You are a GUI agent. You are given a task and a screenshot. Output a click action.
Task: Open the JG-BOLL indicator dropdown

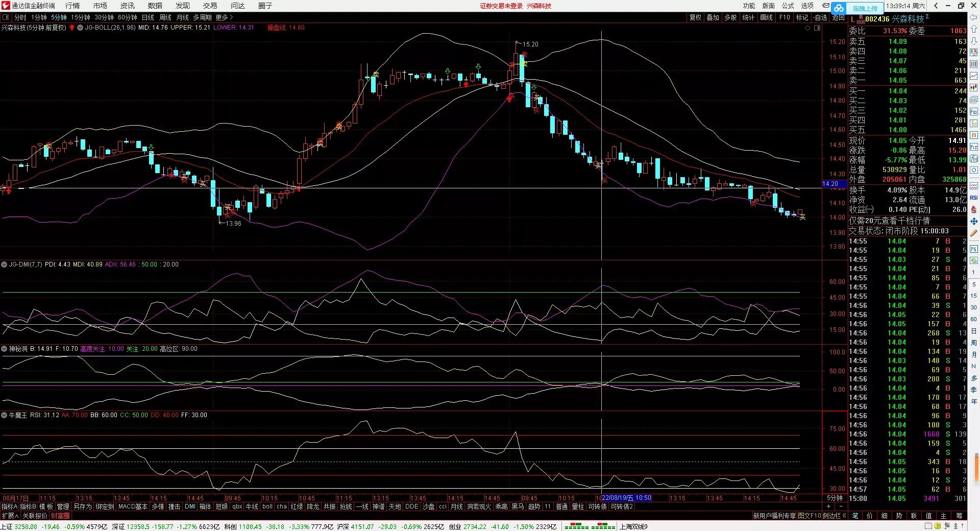(80, 28)
